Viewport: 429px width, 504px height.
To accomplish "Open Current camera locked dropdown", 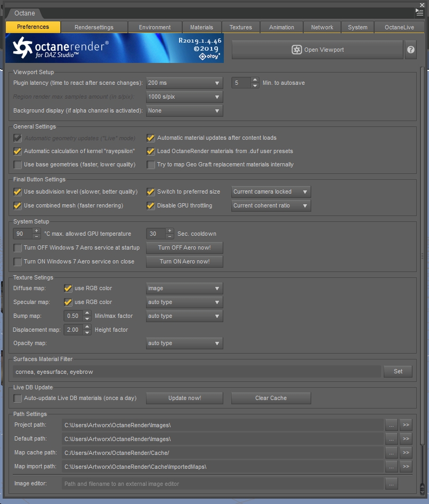I will coord(271,192).
